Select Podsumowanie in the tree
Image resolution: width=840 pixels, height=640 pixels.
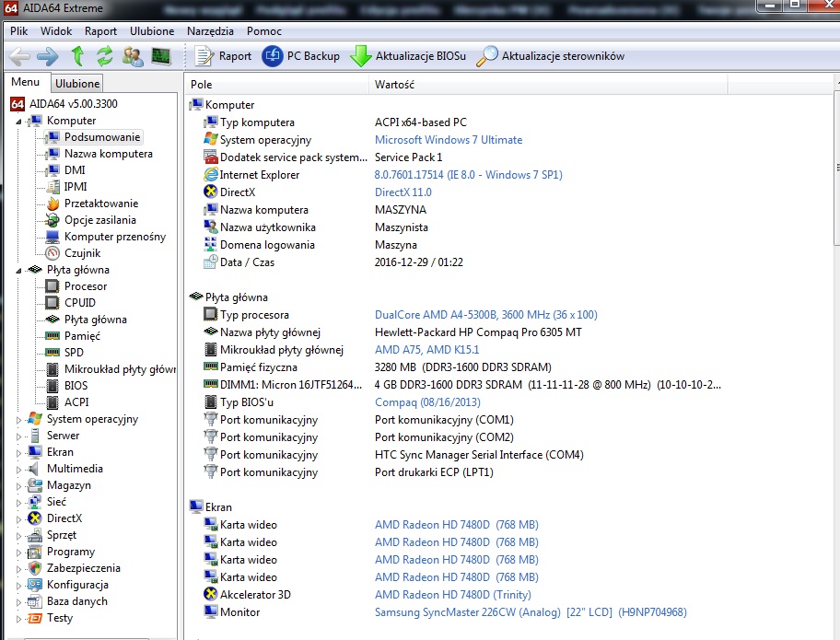102,137
